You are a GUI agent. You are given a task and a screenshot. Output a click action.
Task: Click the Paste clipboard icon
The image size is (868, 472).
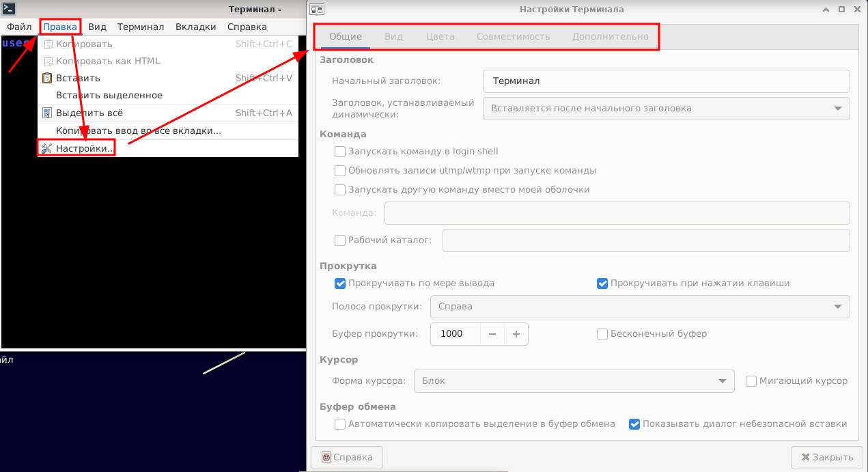click(47, 78)
